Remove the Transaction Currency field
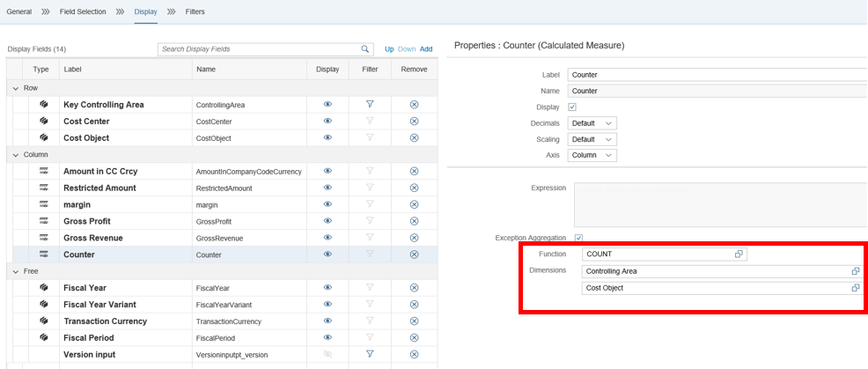Screen dimensions: 868x369 414,321
